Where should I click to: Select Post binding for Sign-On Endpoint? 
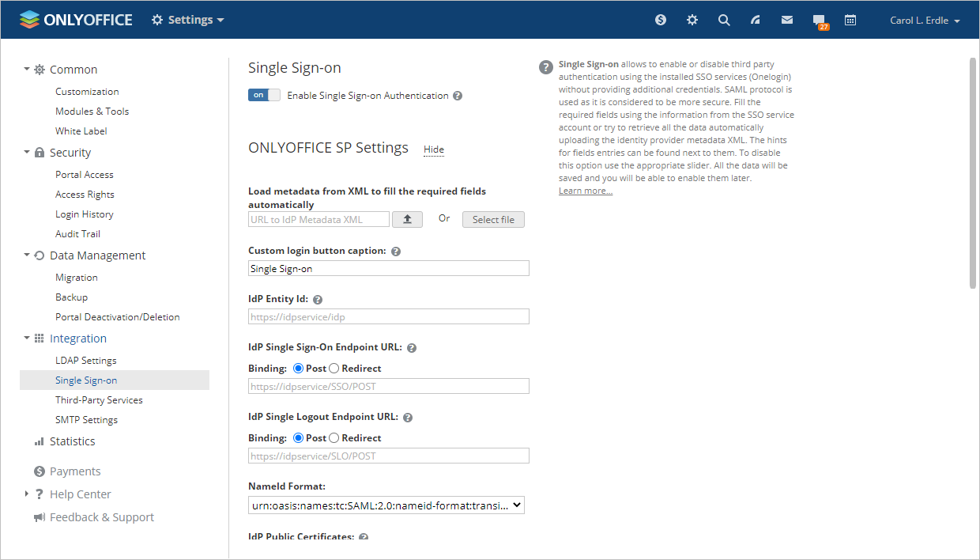point(298,369)
